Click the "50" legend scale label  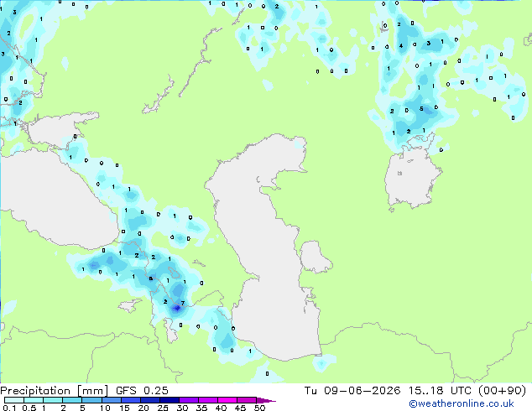259,408
